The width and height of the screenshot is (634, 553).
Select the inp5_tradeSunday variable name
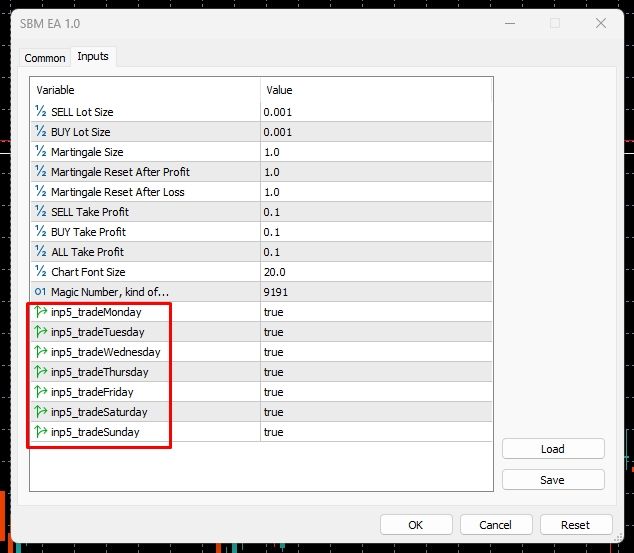pos(95,432)
